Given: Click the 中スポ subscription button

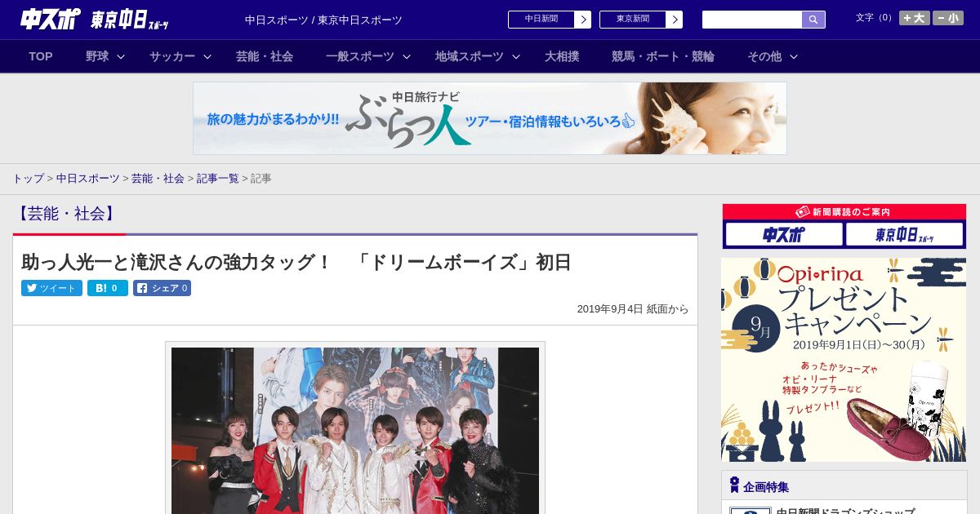Looking at the screenshot, I should (784, 235).
